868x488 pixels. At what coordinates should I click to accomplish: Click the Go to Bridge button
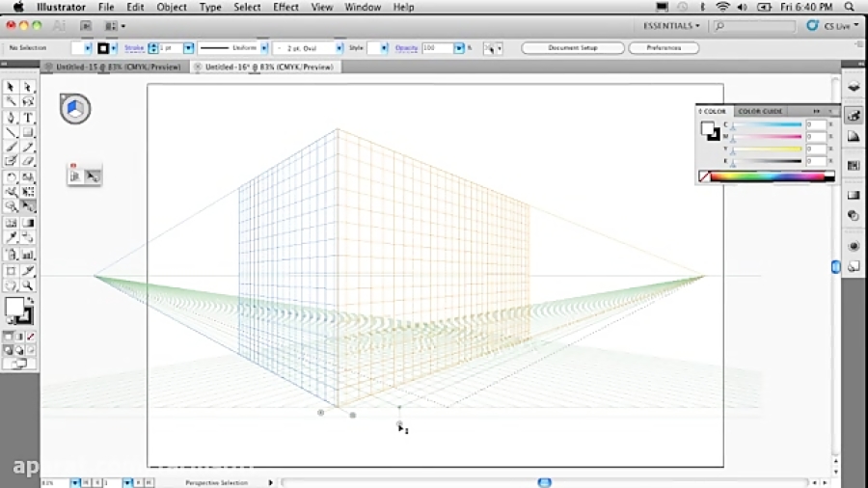[x=85, y=26]
